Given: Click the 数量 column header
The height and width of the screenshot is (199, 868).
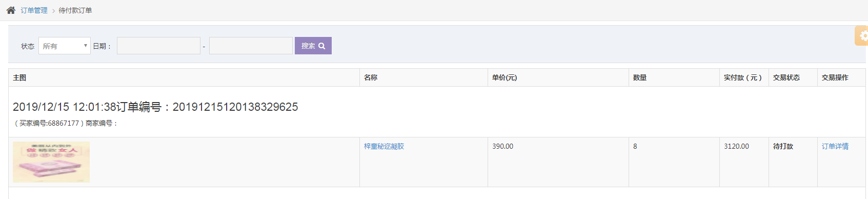Looking at the screenshot, I should 640,77.
